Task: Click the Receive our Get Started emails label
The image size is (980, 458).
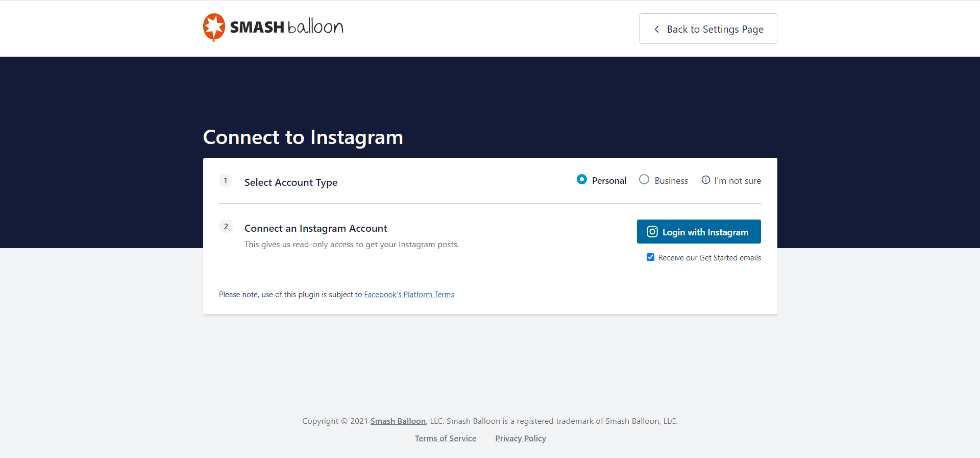Action: click(x=709, y=258)
